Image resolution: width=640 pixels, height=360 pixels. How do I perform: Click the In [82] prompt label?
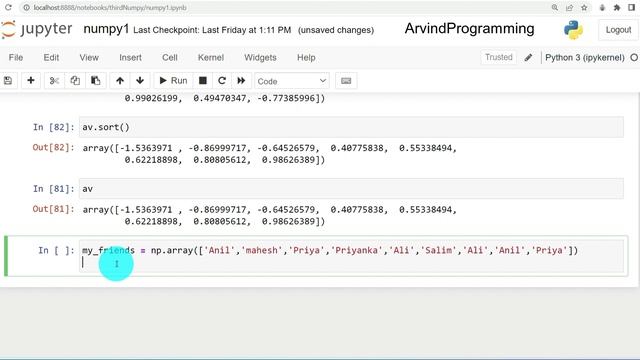53,127
